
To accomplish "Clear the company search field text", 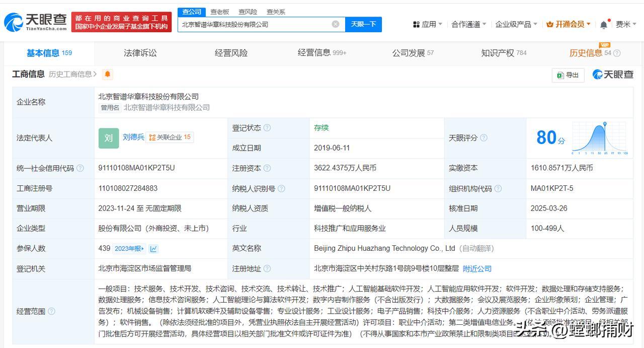I will (336, 24).
